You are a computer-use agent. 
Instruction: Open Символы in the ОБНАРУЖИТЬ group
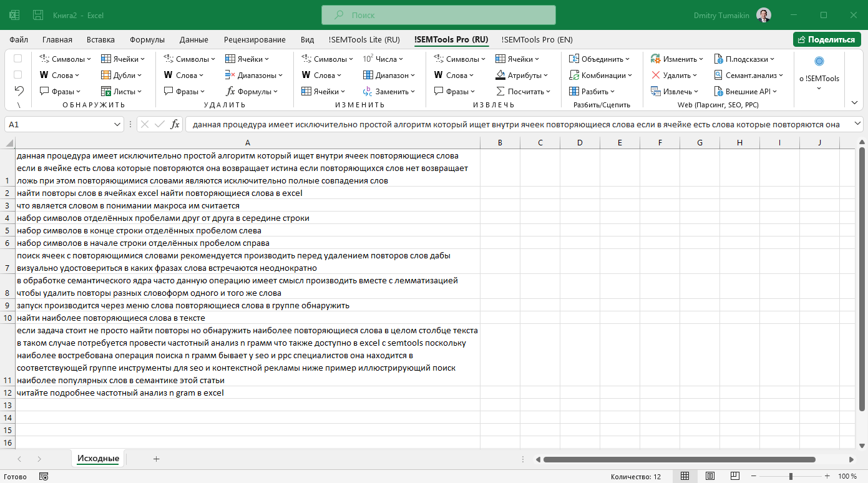[65, 59]
